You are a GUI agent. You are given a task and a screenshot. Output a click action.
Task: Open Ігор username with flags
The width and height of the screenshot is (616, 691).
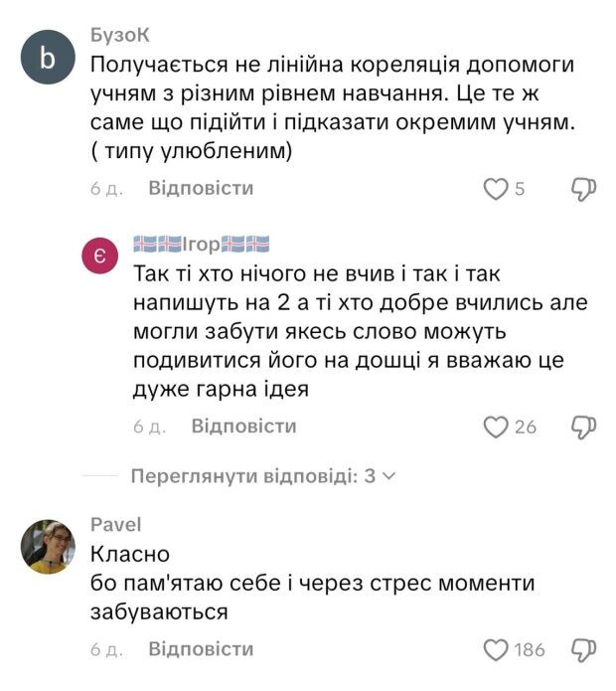click(x=201, y=245)
